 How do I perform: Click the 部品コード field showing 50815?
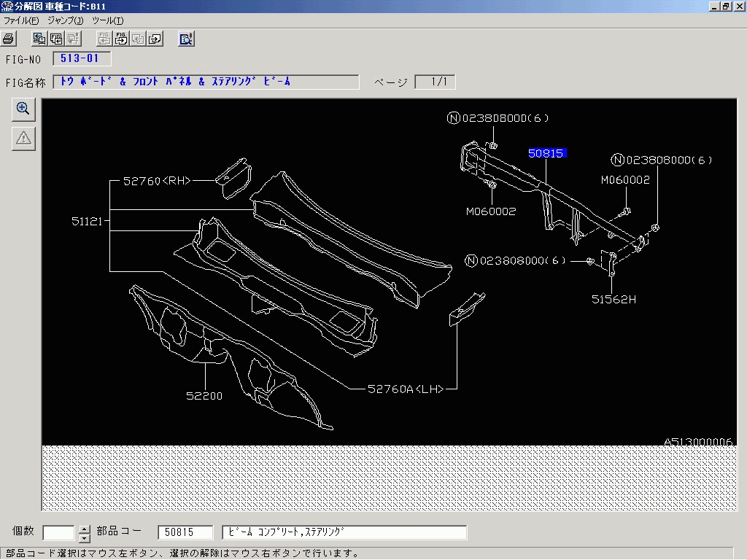[x=185, y=532]
